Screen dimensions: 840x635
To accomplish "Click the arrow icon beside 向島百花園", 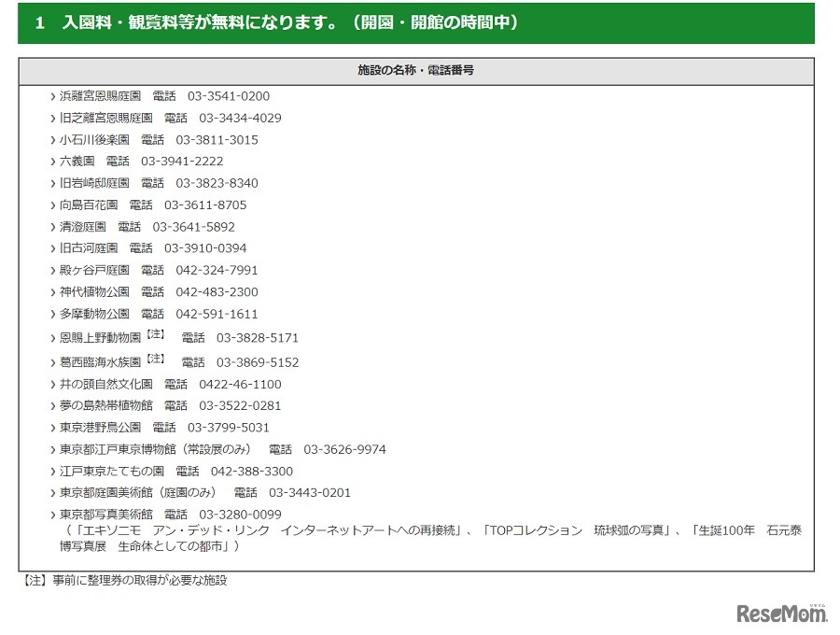I will tap(51, 205).
